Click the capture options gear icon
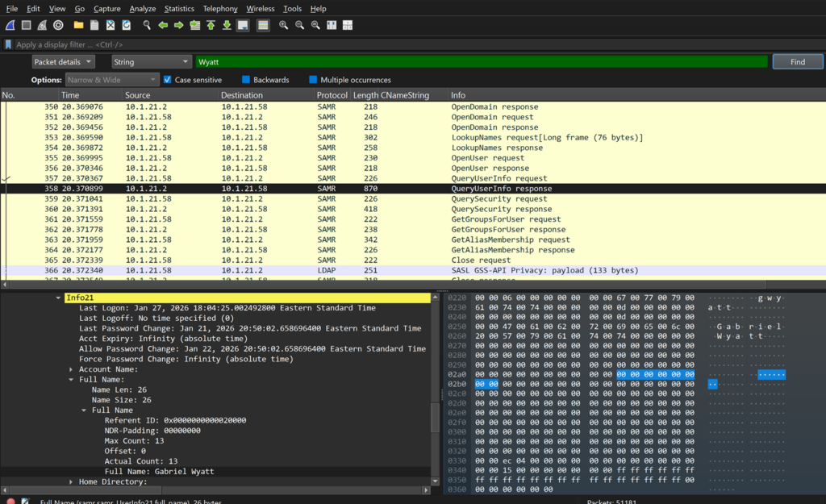 click(58, 25)
